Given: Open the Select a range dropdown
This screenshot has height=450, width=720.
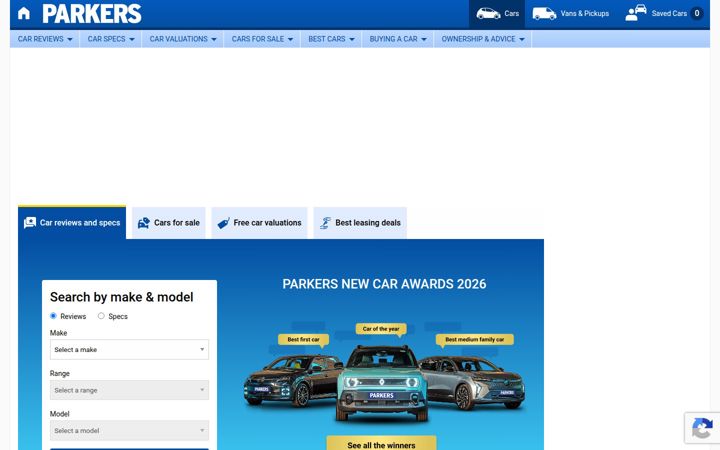Looking at the screenshot, I should tap(129, 390).
